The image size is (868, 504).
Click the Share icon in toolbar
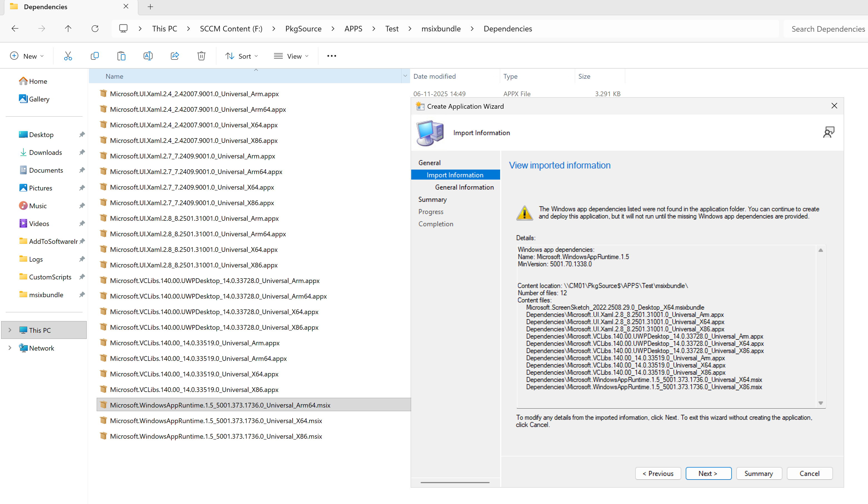coord(175,56)
